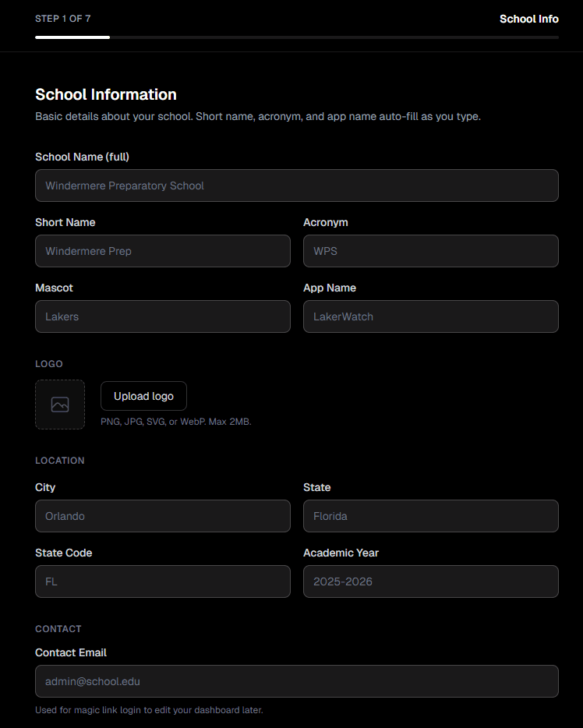Viewport: 583px width, 728px height.
Task: Click the image placeholder logo icon
Action: click(60, 404)
